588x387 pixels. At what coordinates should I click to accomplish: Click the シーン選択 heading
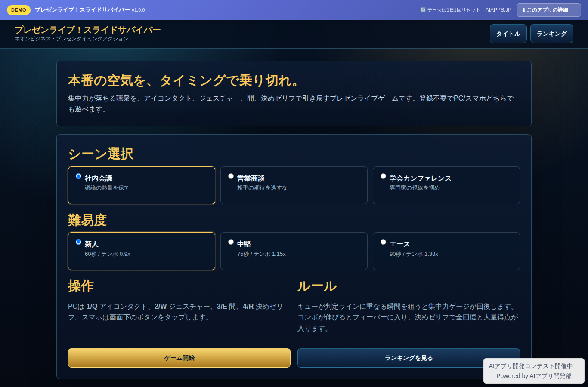[101, 154]
